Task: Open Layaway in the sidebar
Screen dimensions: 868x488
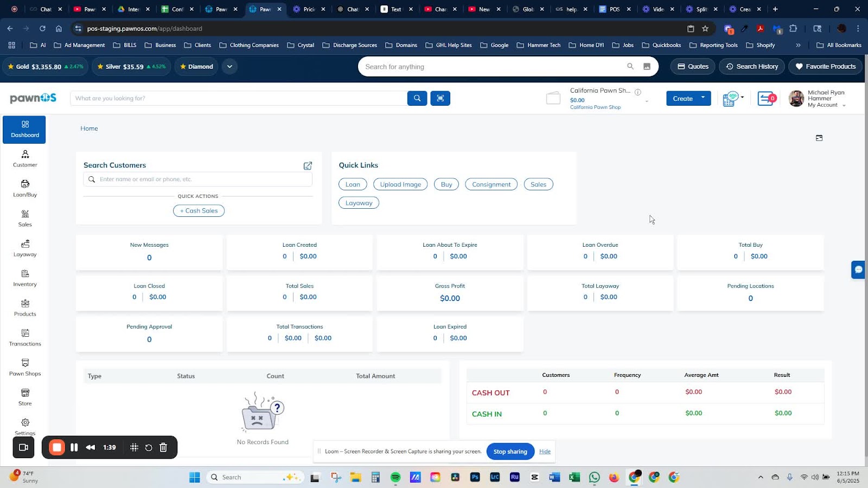Action: tap(25, 248)
